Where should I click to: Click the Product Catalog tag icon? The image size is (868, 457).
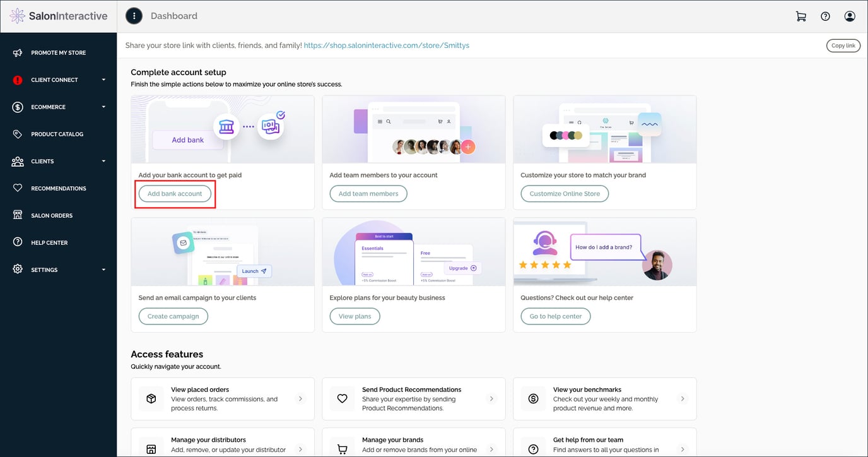tap(18, 134)
